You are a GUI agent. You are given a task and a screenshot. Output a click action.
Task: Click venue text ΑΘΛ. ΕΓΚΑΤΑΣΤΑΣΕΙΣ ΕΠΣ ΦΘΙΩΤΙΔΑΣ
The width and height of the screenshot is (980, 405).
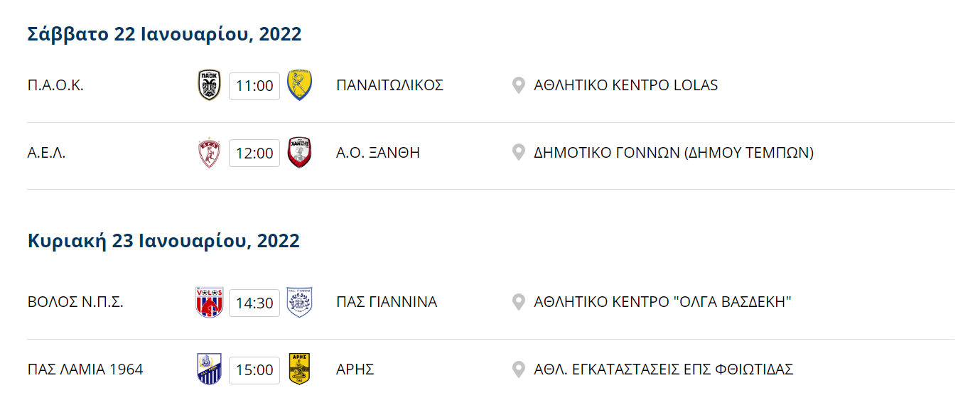tap(664, 369)
